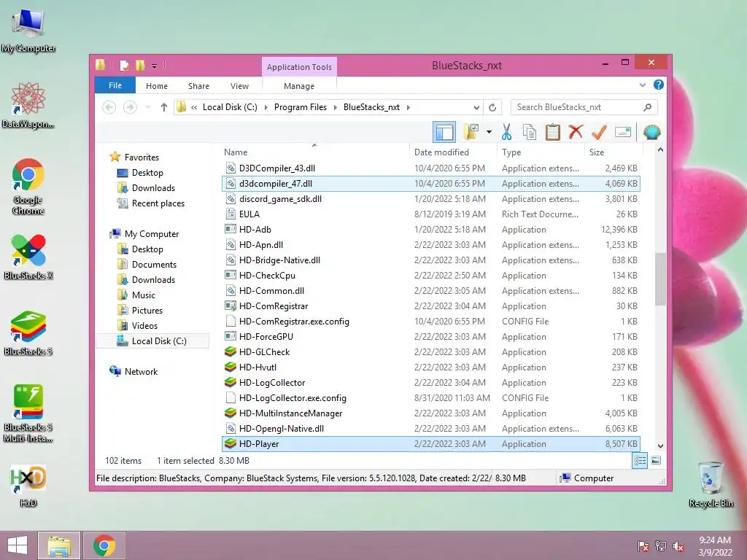The image size is (747, 560).
Task: Open the address bar history dropdown
Action: pyautogui.click(x=476, y=108)
